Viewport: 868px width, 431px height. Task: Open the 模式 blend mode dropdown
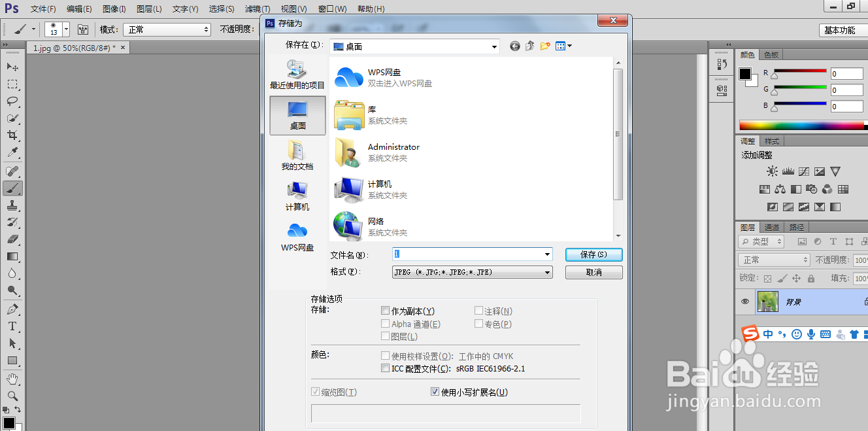click(x=167, y=29)
